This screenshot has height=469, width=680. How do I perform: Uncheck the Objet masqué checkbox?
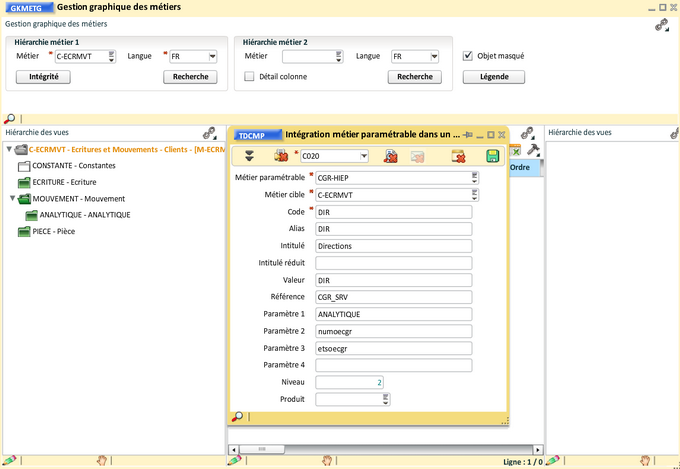click(468, 56)
